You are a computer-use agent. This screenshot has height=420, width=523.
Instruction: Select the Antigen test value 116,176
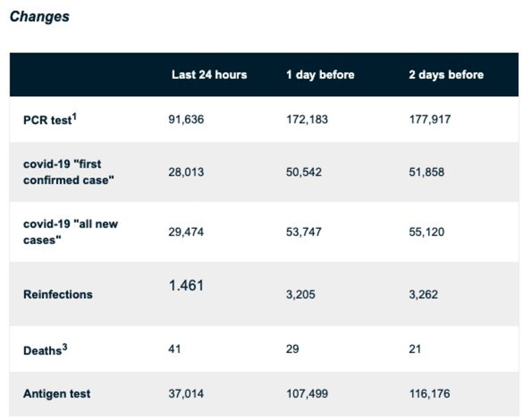coord(430,393)
